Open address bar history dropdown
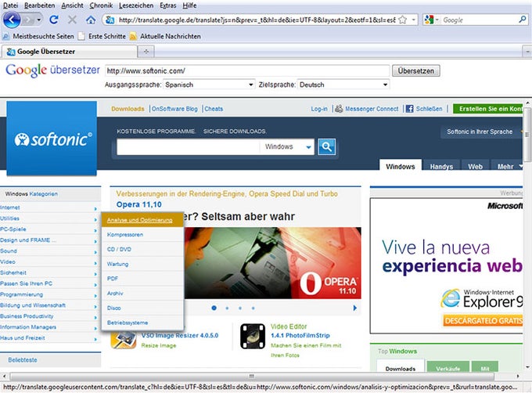This screenshot has height=393, width=532. point(414,20)
